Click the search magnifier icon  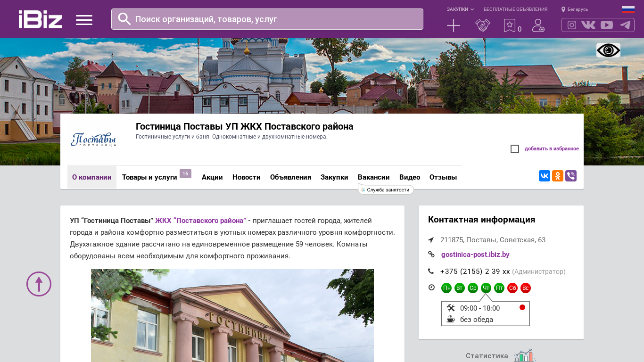pyautogui.click(x=124, y=19)
